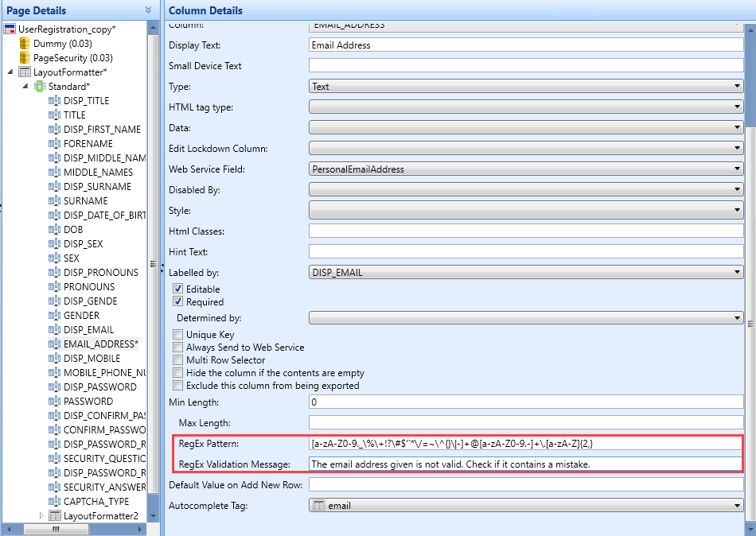The image size is (756, 536).
Task: Uncheck the Editable checkbox
Action: coord(178,289)
